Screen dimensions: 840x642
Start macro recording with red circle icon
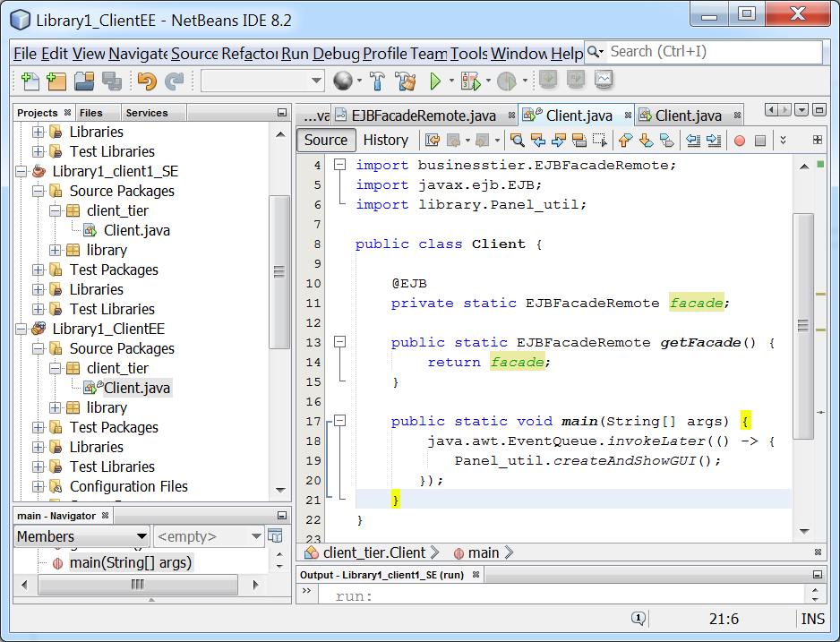tap(740, 141)
